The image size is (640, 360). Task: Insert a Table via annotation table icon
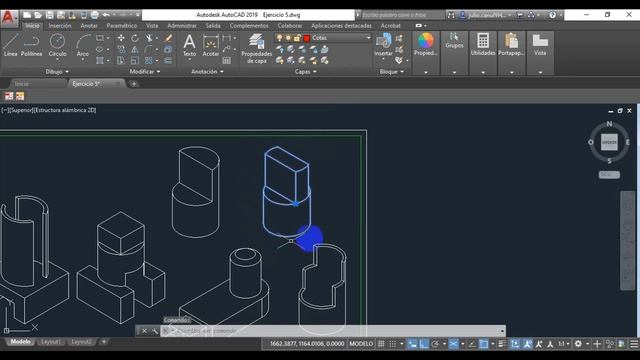tap(227, 60)
